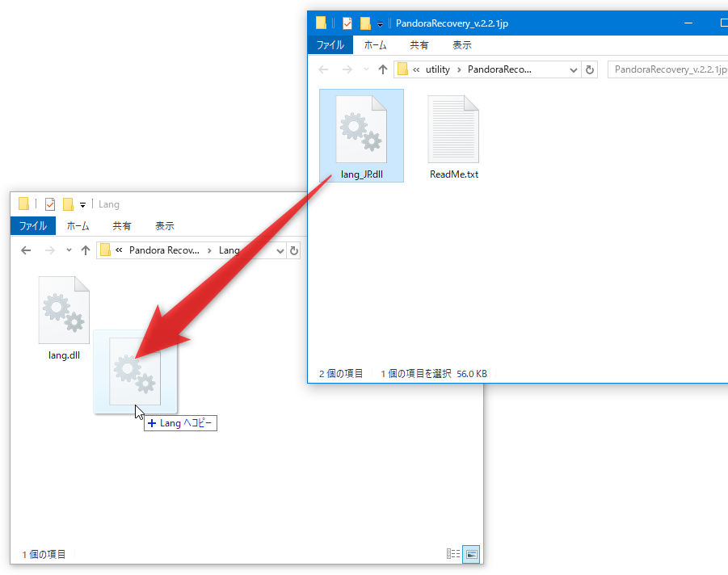The width and height of the screenshot is (728, 575).
Task: Open ホーム tab in PandoraRecovery window
Action: pos(375,45)
